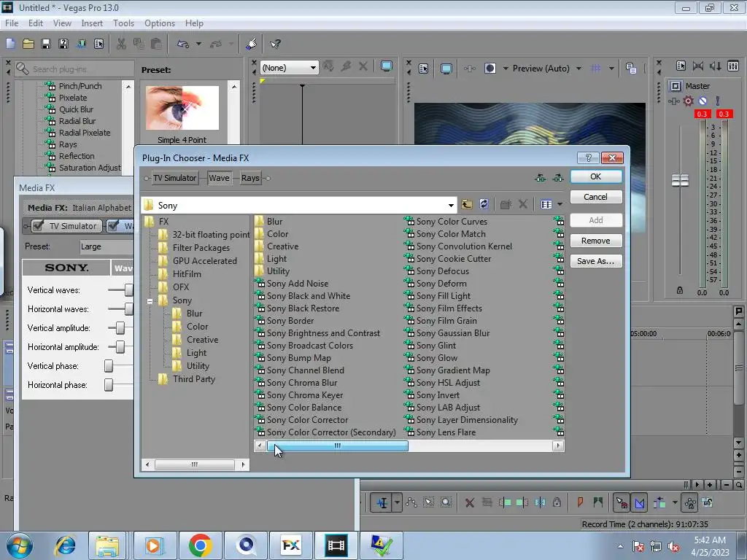Click the Save As... button
Viewport: 747px width, 560px height.
(596, 261)
